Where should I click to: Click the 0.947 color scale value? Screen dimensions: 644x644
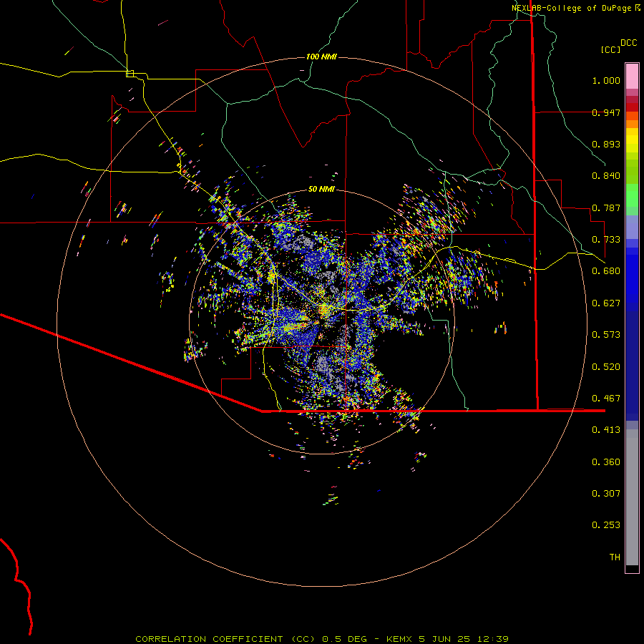[x=606, y=112]
